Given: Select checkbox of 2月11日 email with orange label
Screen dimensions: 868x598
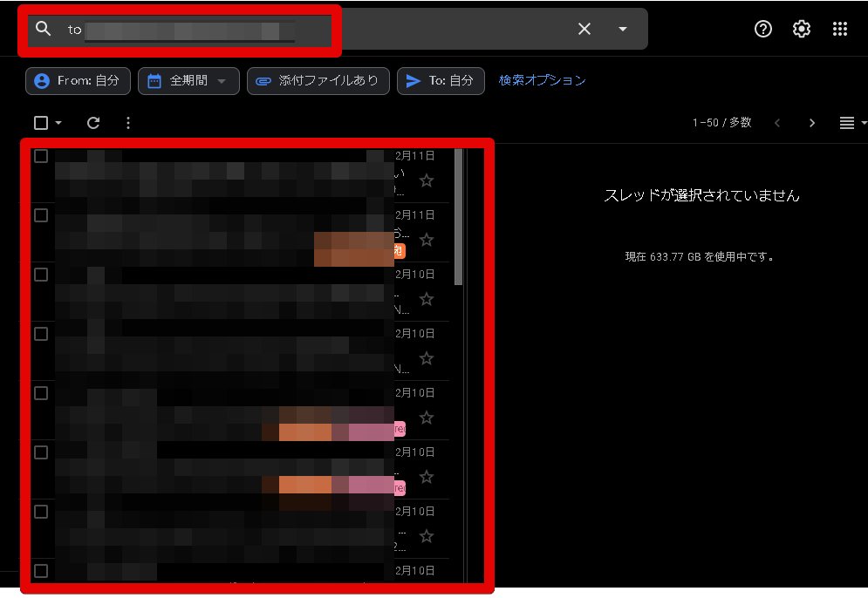Looking at the screenshot, I should tap(41, 215).
